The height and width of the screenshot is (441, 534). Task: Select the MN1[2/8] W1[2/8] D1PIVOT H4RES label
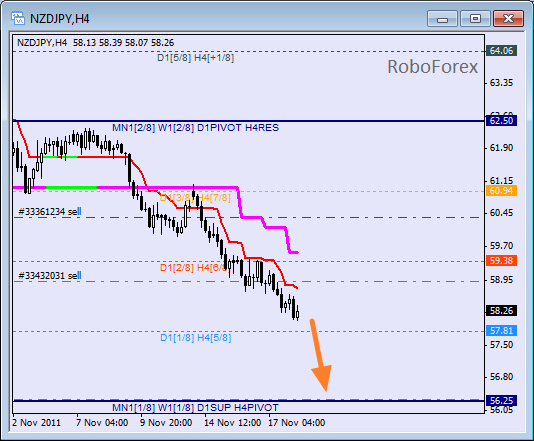point(195,128)
